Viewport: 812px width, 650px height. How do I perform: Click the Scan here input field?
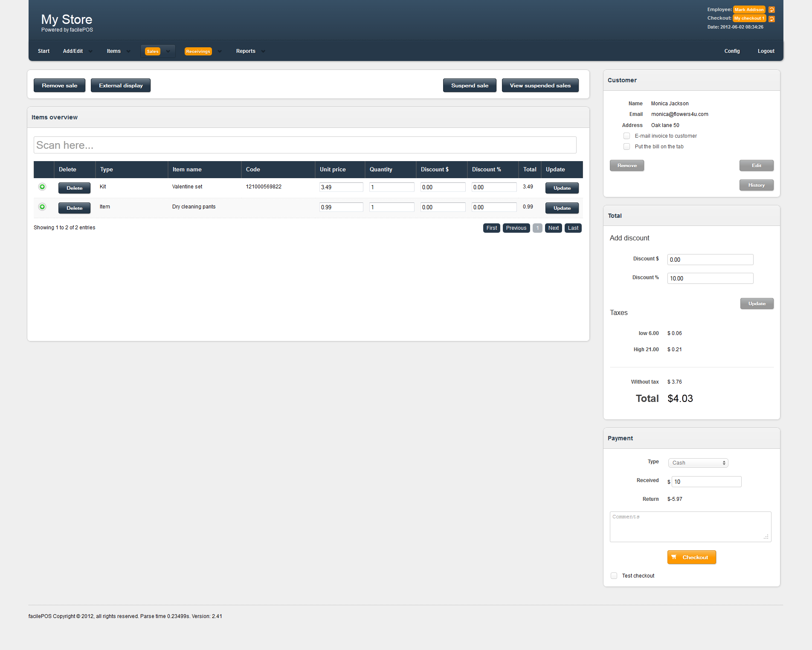click(x=305, y=145)
